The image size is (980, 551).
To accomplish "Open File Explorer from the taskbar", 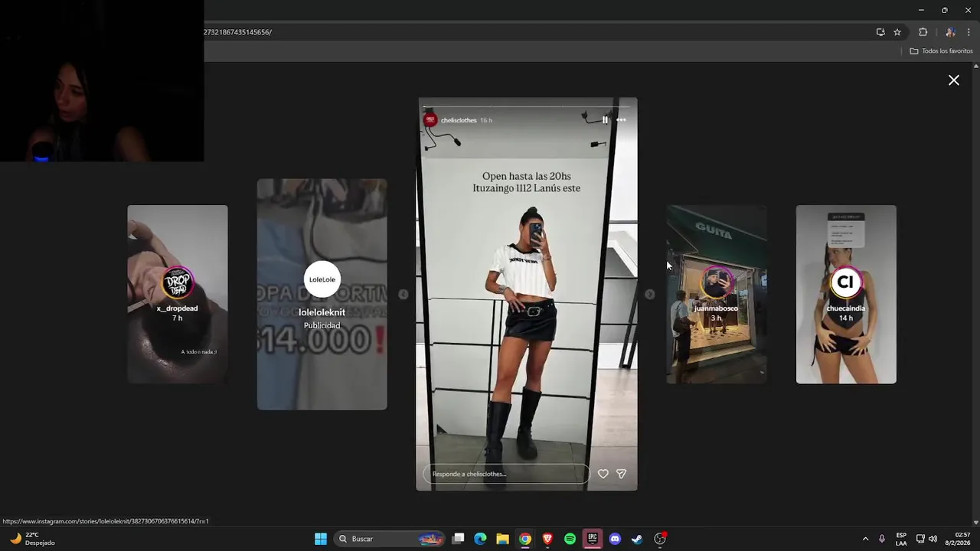I will pyautogui.click(x=502, y=539).
